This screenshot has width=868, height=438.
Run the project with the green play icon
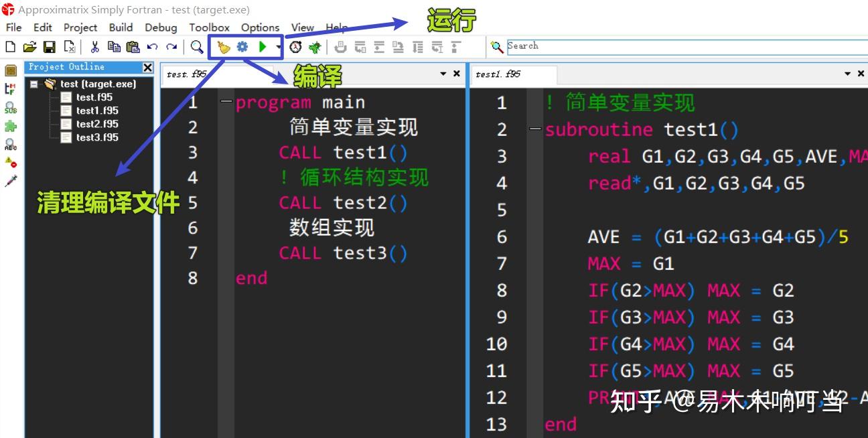[x=263, y=47]
